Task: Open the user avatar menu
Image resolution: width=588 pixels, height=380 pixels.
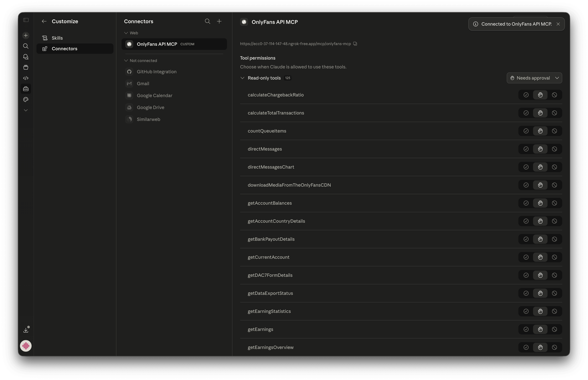Action: point(26,346)
